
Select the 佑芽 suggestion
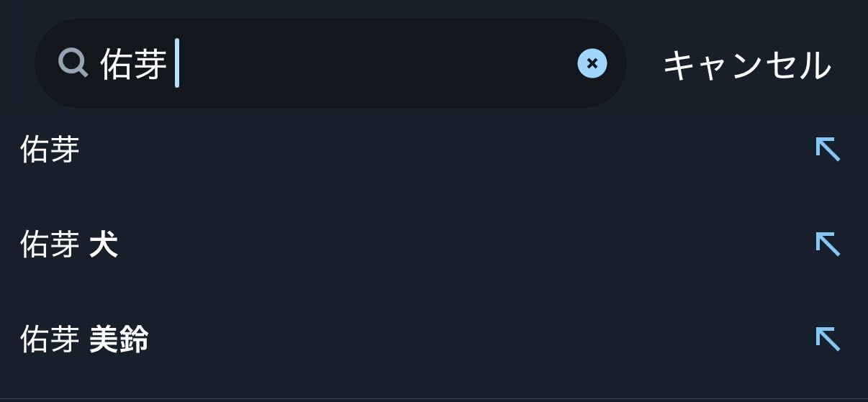[50, 150]
